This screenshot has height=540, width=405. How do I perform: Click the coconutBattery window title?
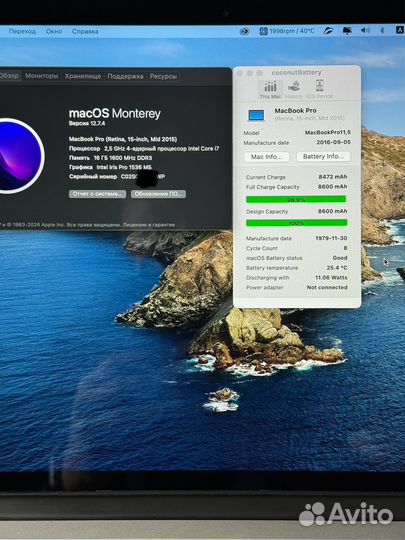[296, 72]
